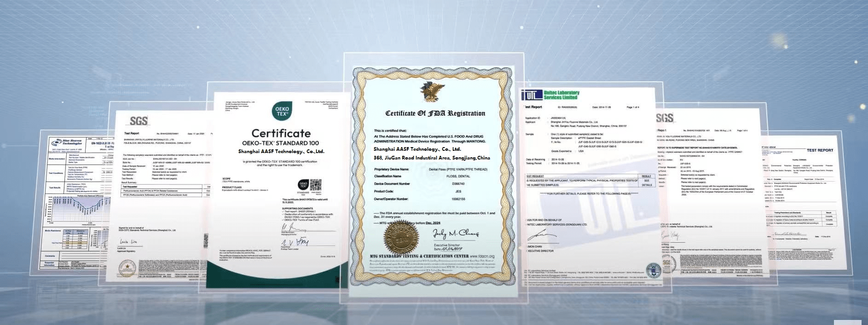Click the 'Proprietary Device Name:' label
868x325 pixels.
[x=392, y=169]
